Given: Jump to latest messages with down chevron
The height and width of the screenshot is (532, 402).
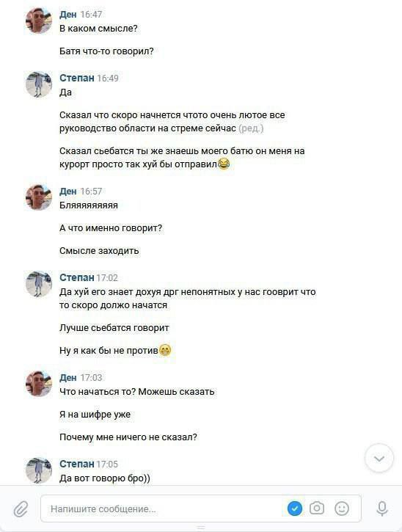Looking at the screenshot, I should 379,459.
